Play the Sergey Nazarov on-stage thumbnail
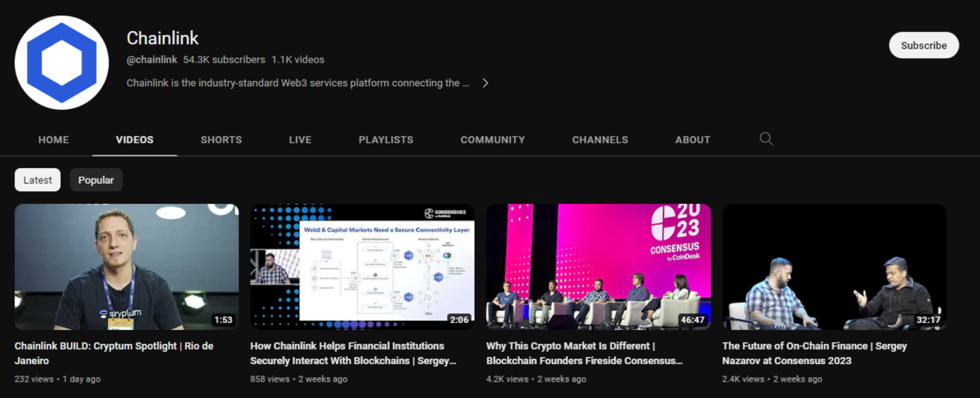Viewport: 980px width, 398px height. (x=834, y=267)
